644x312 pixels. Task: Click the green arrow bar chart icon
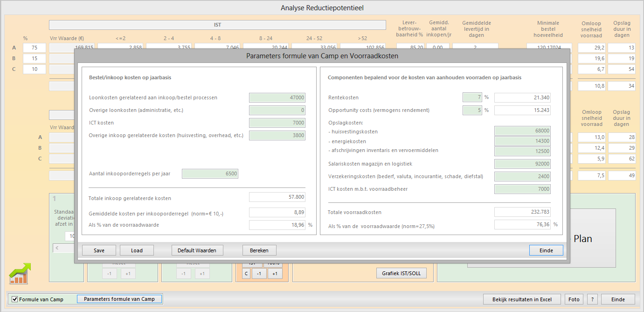pyautogui.click(x=20, y=273)
